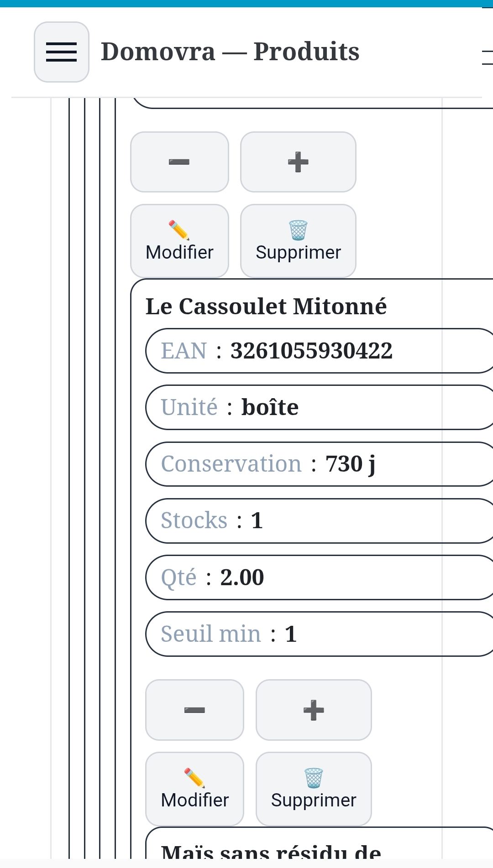Click the minus button above Le Cassoulet Mitonné
The height and width of the screenshot is (868, 493).
pyautogui.click(x=179, y=162)
